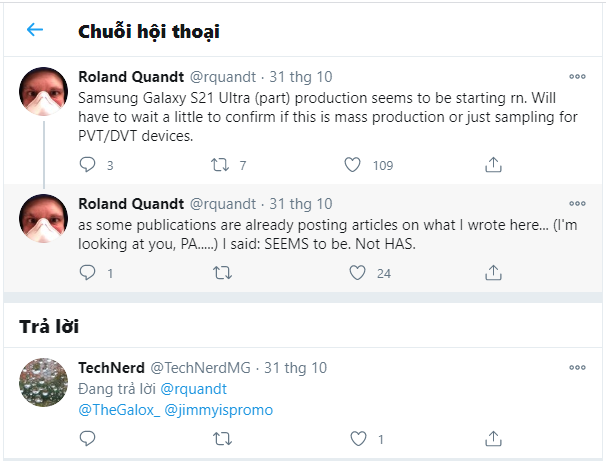Open the @jimmyispromo mention link
The height and width of the screenshot is (461, 606).
point(218,410)
